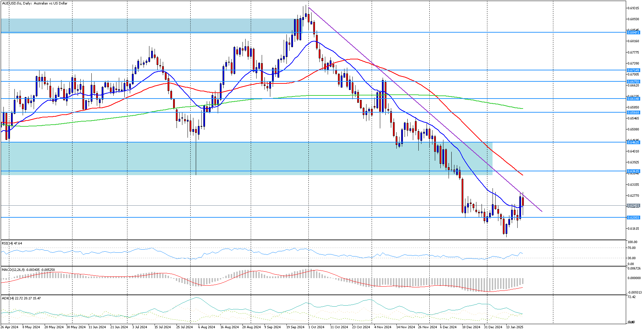Click the 0.68930 price axis label

pos(633,19)
